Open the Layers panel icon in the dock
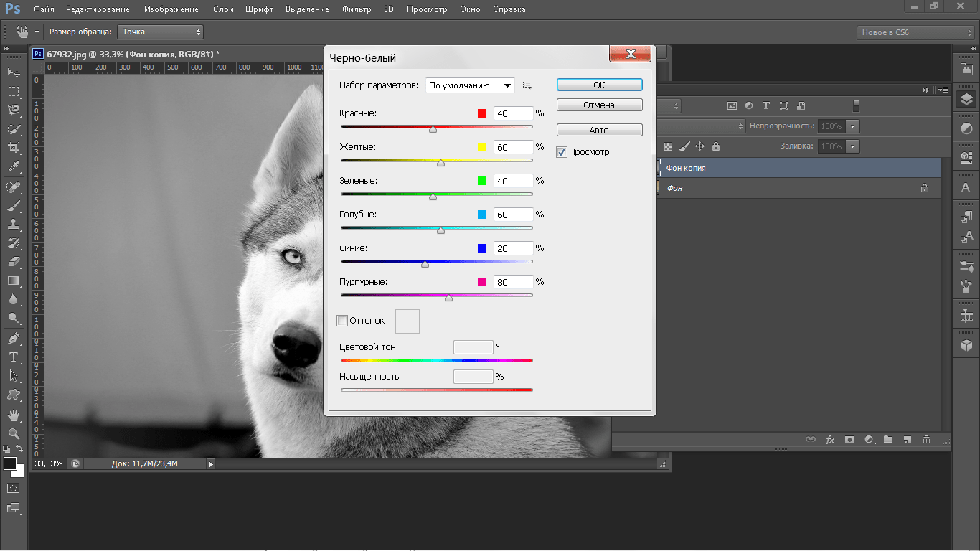The image size is (980, 551). point(966,100)
